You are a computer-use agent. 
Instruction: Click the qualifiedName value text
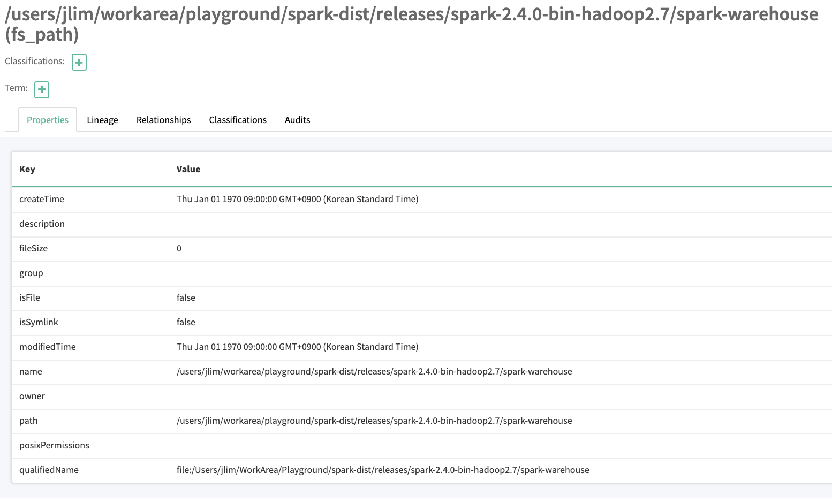pyautogui.click(x=383, y=470)
